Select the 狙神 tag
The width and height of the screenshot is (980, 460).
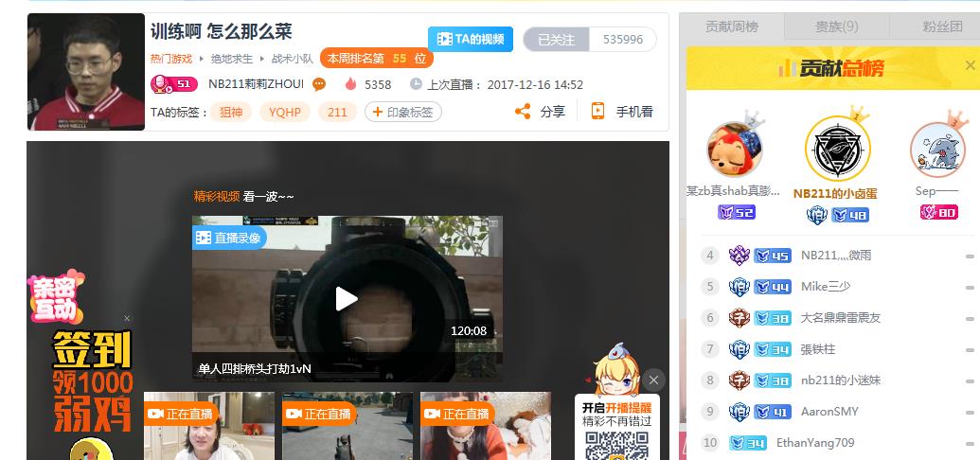tap(230, 112)
